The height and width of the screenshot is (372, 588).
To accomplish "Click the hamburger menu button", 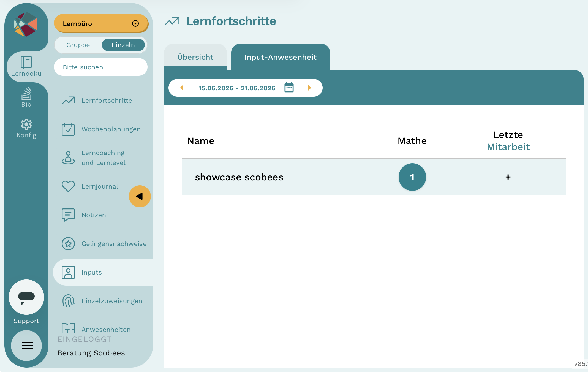I will pyautogui.click(x=27, y=345).
